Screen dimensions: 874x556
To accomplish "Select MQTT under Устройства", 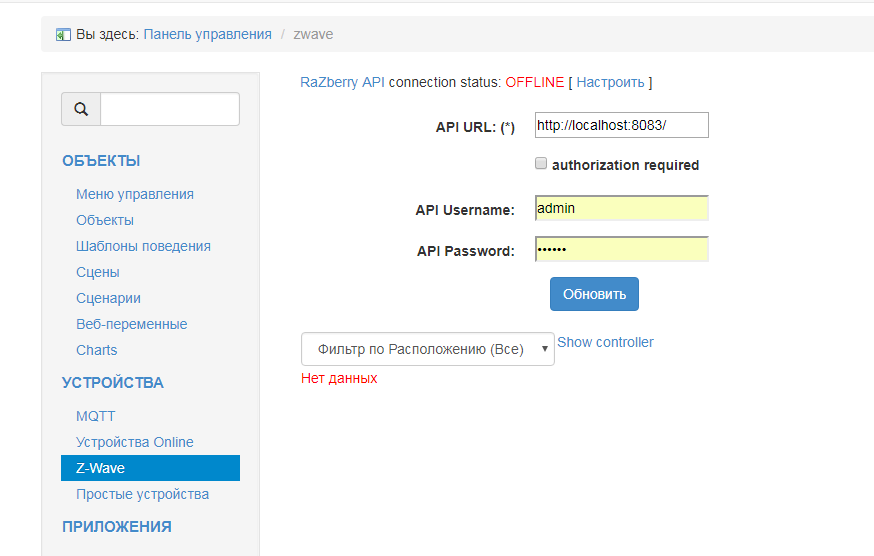I will (96, 416).
